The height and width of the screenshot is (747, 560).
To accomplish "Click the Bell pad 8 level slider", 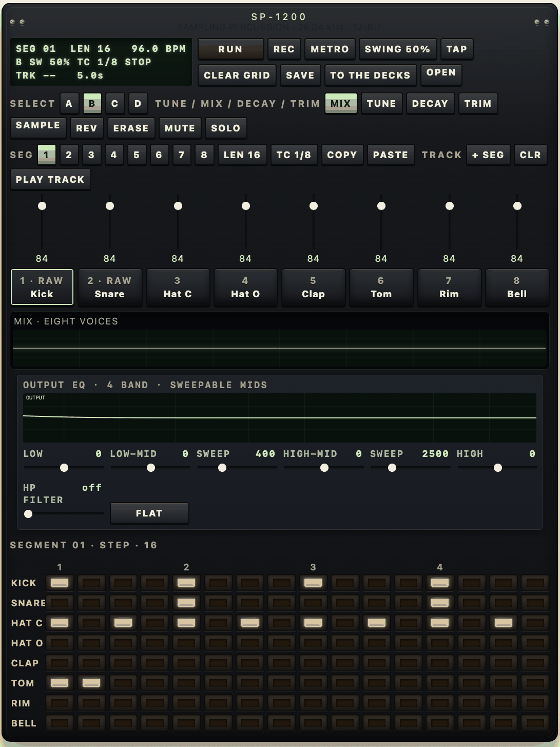I will pyautogui.click(x=517, y=222).
